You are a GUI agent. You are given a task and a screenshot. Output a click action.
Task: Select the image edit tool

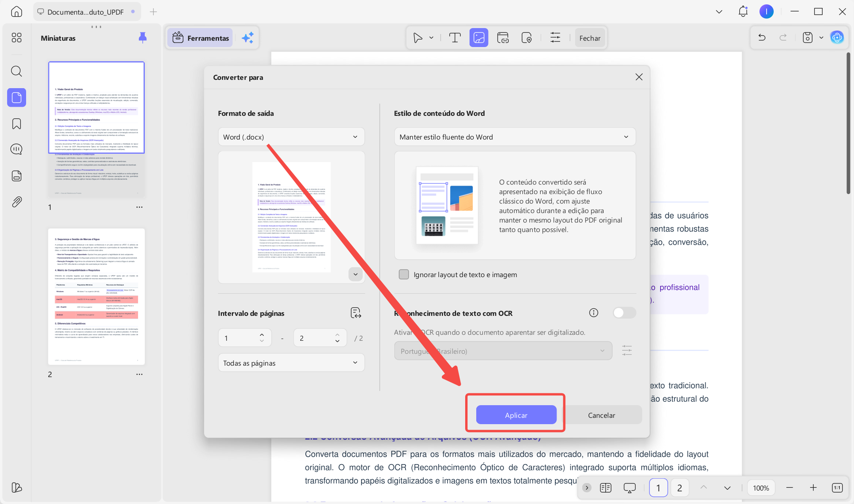479,38
